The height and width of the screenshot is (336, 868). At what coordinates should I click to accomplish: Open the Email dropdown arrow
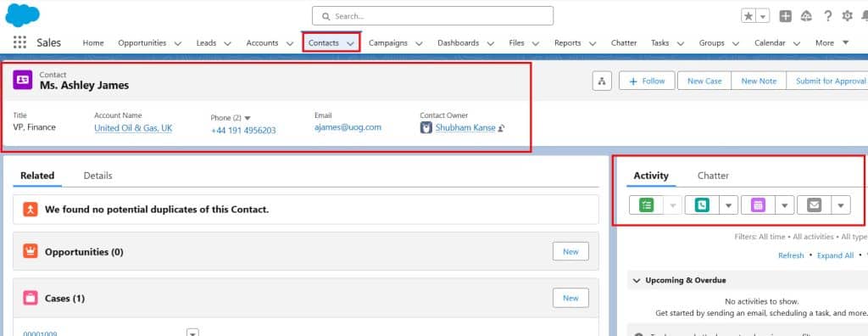click(x=841, y=205)
